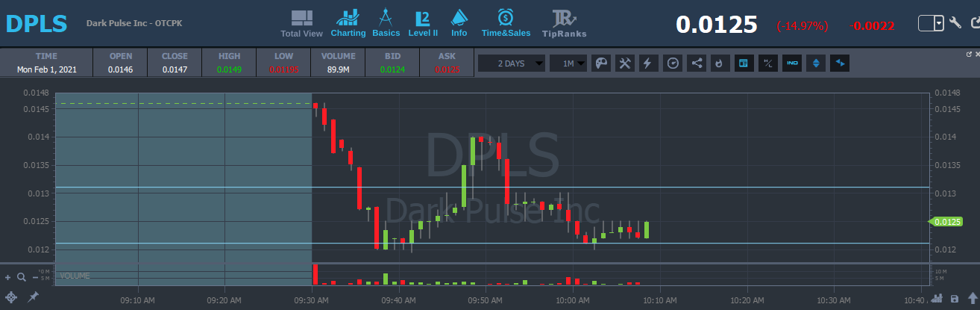Click the HIGH value 0.0149
This screenshot has height=310, width=980.
point(230,69)
